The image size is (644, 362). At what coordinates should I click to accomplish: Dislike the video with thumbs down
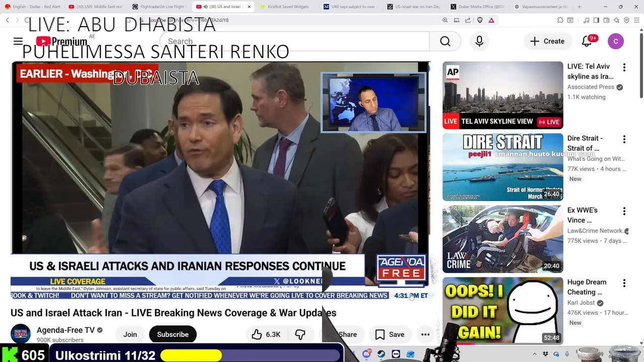[300, 334]
